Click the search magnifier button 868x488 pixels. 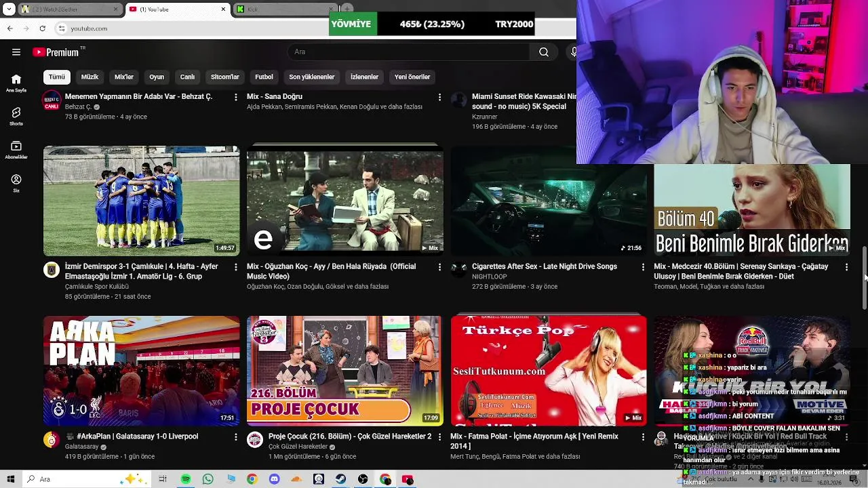pos(544,52)
